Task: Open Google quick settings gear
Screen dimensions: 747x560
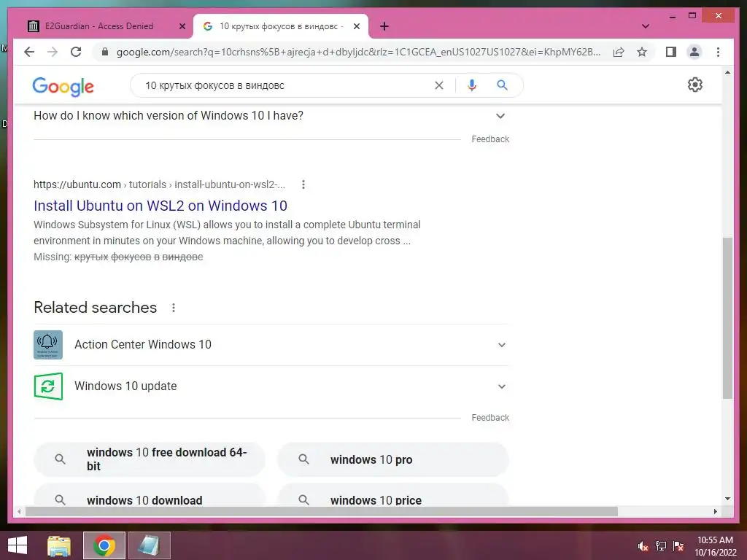Action: coord(695,85)
